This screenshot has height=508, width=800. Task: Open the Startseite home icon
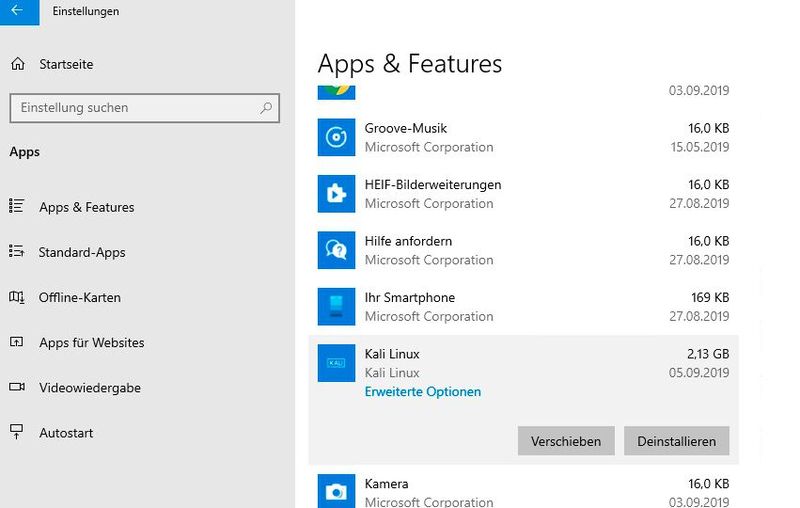(18, 64)
